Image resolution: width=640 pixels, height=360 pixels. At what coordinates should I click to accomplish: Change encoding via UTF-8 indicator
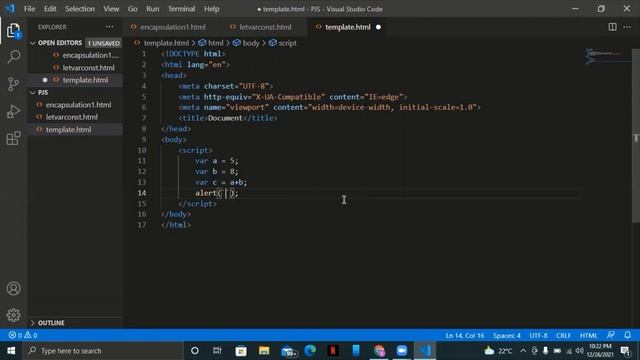[538, 336]
